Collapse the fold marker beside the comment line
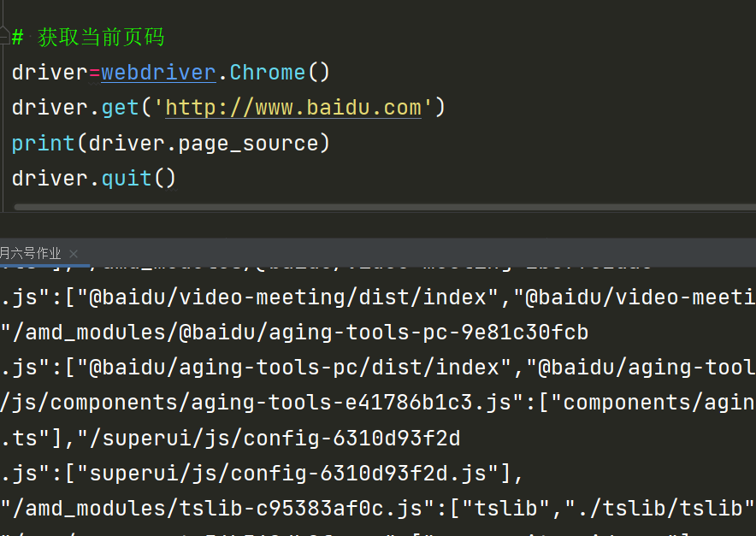 pyautogui.click(x=4, y=38)
